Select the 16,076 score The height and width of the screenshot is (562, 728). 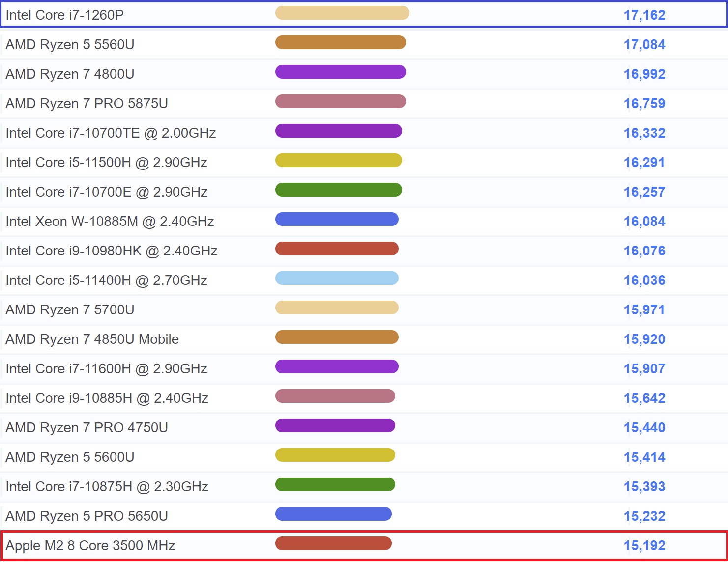(644, 251)
